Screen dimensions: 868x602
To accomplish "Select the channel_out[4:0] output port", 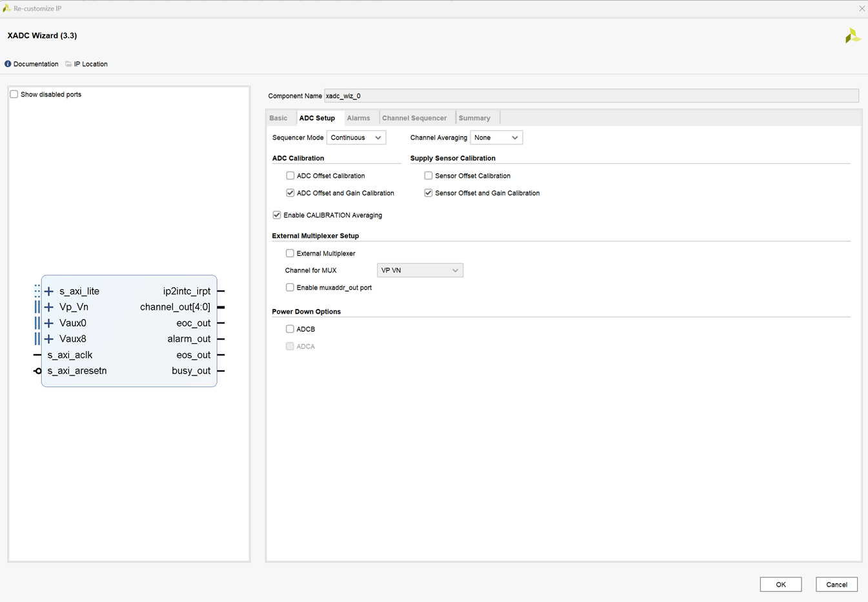I will click(x=176, y=307).
